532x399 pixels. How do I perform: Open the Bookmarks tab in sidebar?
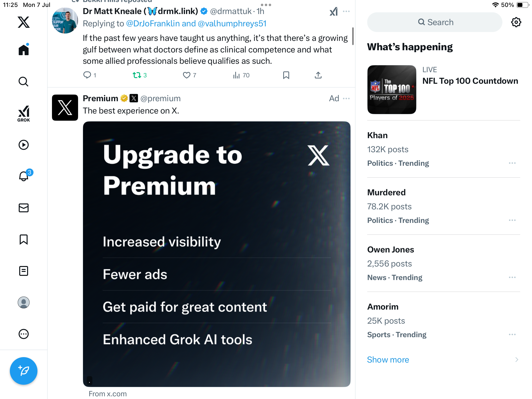pos(24,239)
